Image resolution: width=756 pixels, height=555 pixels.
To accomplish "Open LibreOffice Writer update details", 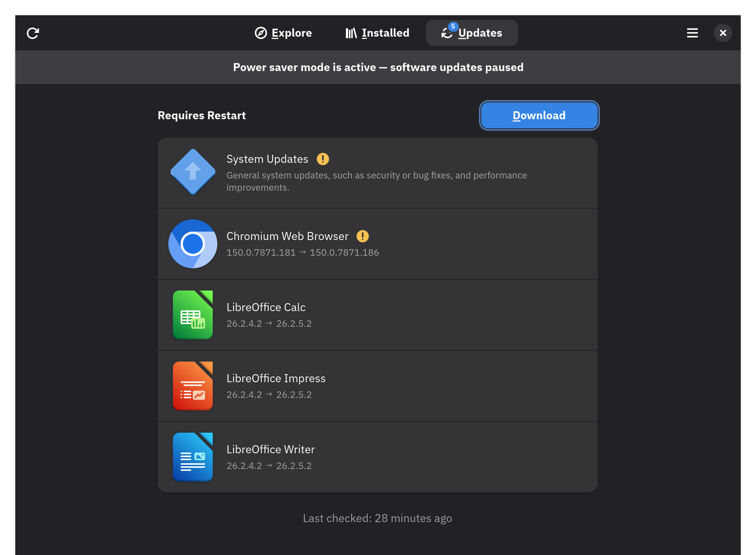I will click(x=378, y=457).
